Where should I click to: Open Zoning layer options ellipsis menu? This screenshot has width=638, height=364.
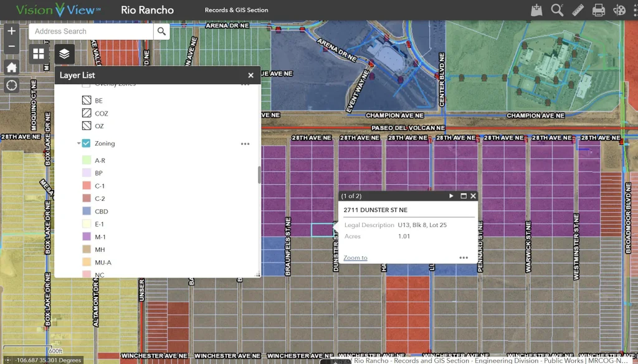point(245,144)
